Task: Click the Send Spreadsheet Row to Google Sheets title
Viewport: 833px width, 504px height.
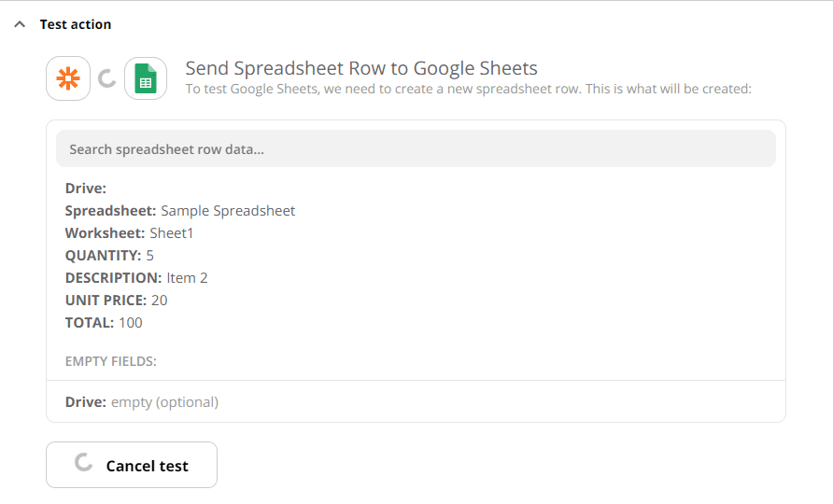Action: (x=361, y=68)
